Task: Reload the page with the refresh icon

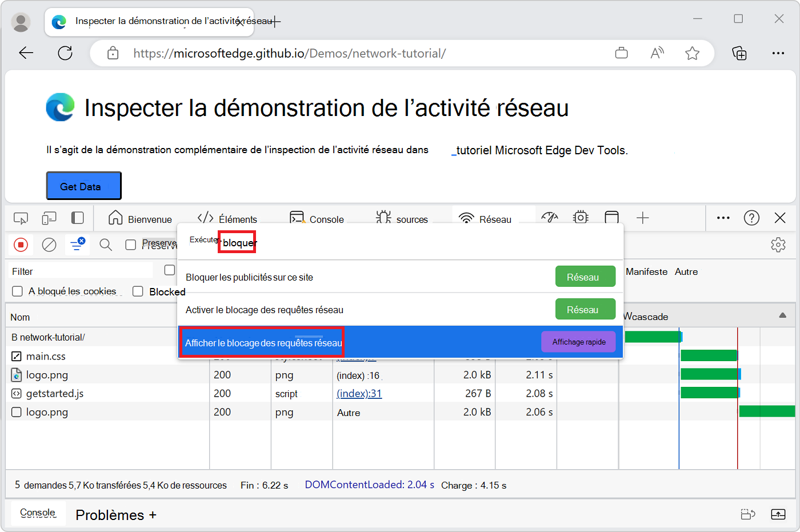Action: pos(65,53)
